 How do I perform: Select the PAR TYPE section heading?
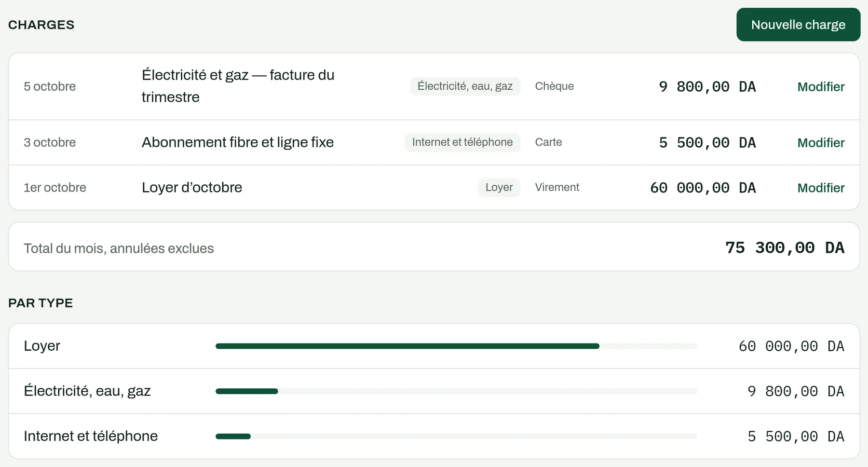pyautogui.click(x=41, y=303)
